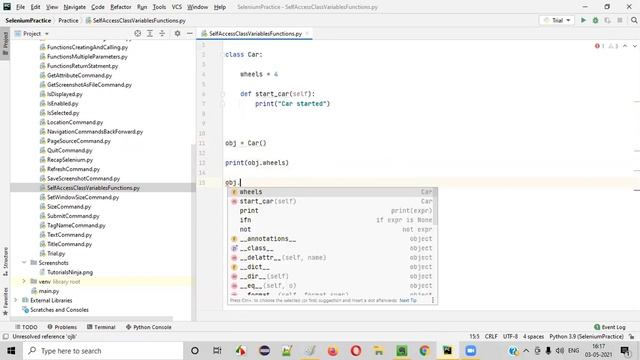The image size is (640, 360).
Task: Expand the venv library root folder
Action: tap(24, 281)
